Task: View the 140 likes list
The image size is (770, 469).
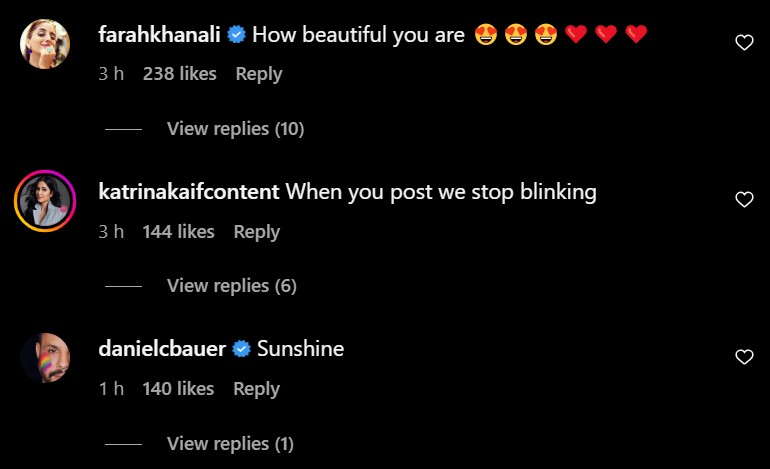Action: (x=179, y=389)
